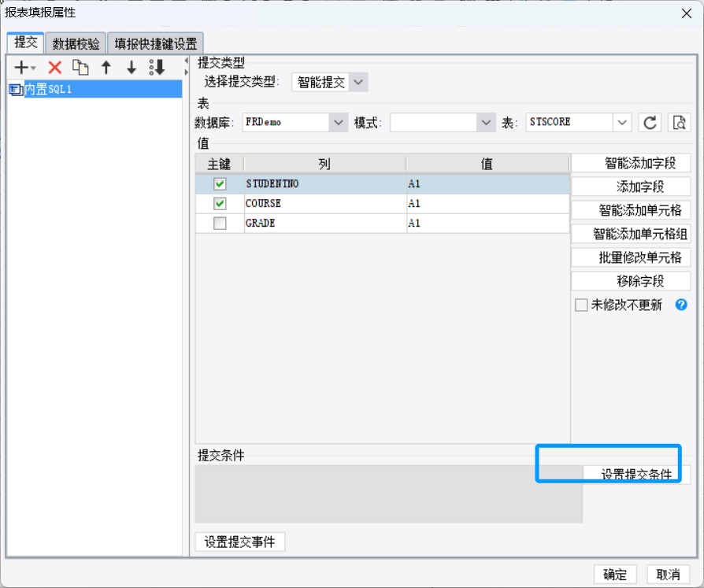Image resolution: width=704 pixels, height=588 pixels.
Task: Click value A1 in COURSE row
Action: tap(488, 204)
